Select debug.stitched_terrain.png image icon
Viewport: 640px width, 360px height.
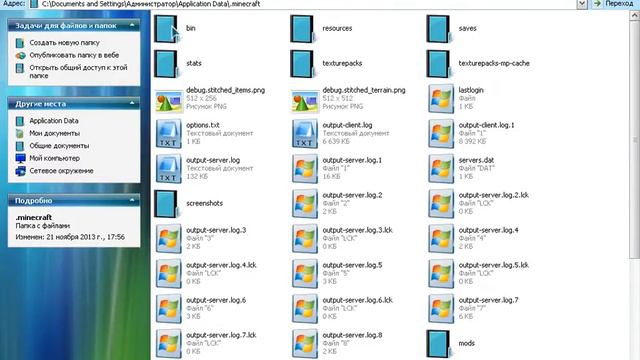click(x=305, y=101)
